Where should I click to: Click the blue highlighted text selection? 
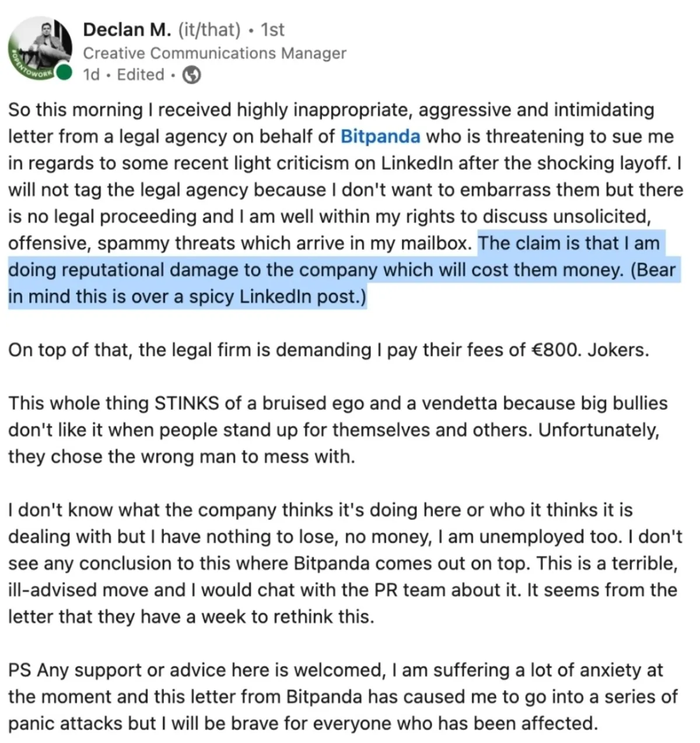click(x=341, y=270)
